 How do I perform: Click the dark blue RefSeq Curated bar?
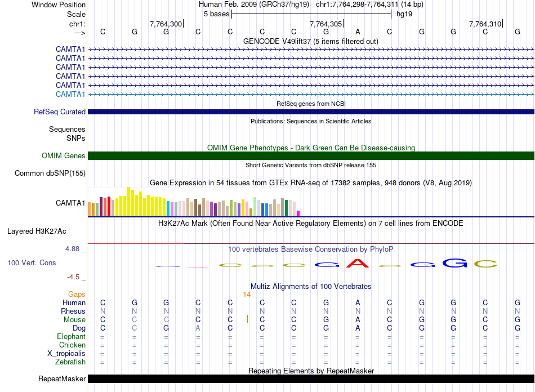coord(311,112)
